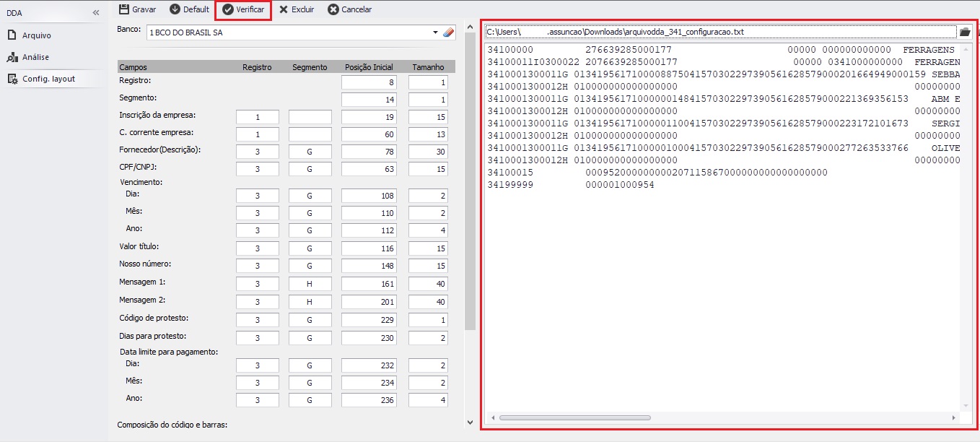Click the eraser icon beside Banco
The height and width of the screenshot is (442, 980).
[448, 32]
